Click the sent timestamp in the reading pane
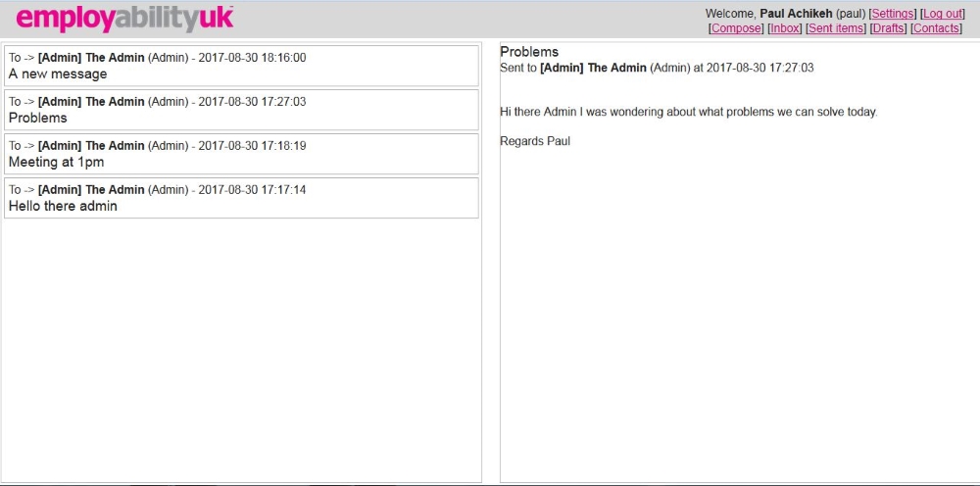This screenshot has height=486, width=980. [x=759, y=69]
